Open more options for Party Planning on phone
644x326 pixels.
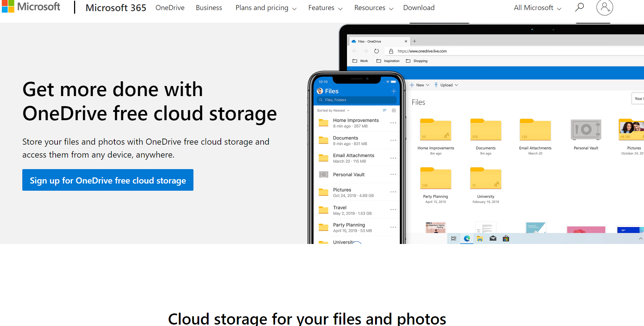point(393,227)
